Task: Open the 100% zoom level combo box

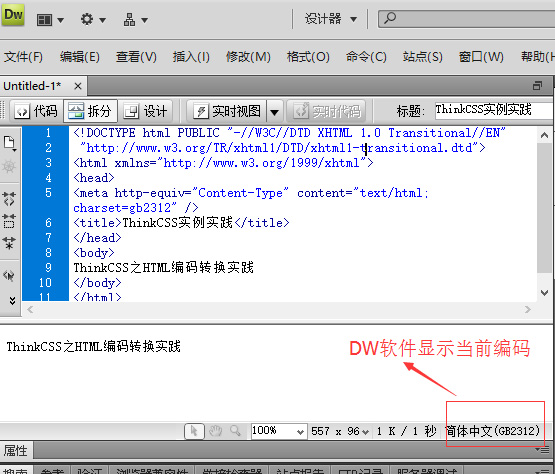Action: (x=278, y=431)
